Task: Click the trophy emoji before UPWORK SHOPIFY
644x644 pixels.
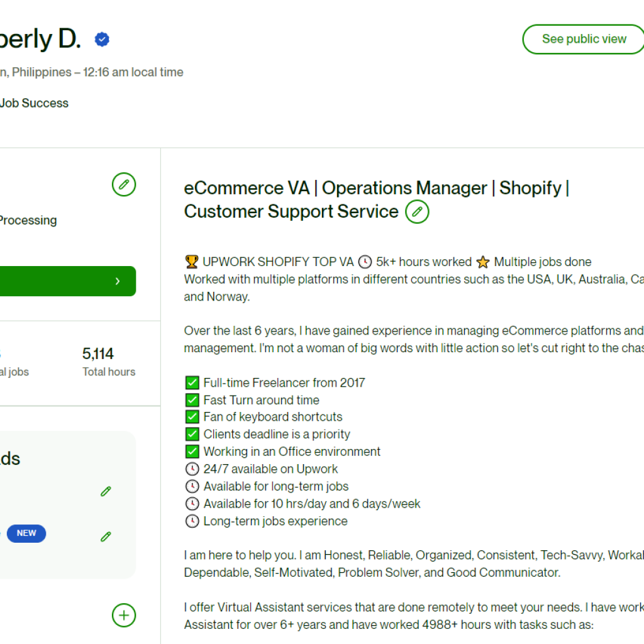Action: point(191,262)
